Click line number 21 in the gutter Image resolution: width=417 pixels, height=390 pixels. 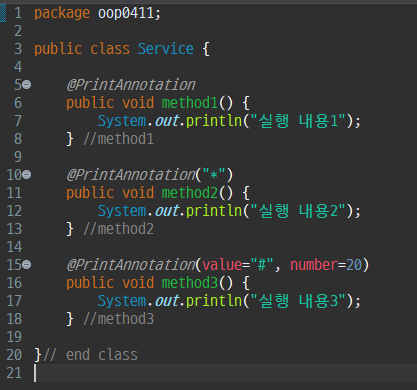(x=14, y=373)
